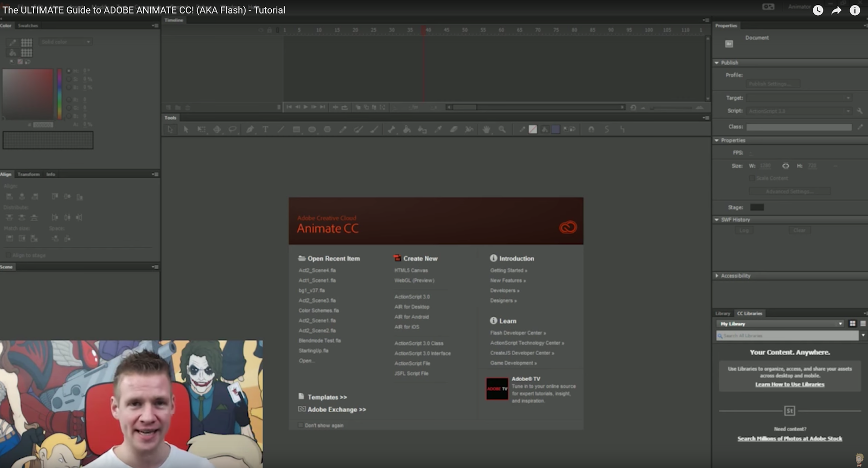Click the video info icon
Screen dimensions: 868x468
pos(855,10)
